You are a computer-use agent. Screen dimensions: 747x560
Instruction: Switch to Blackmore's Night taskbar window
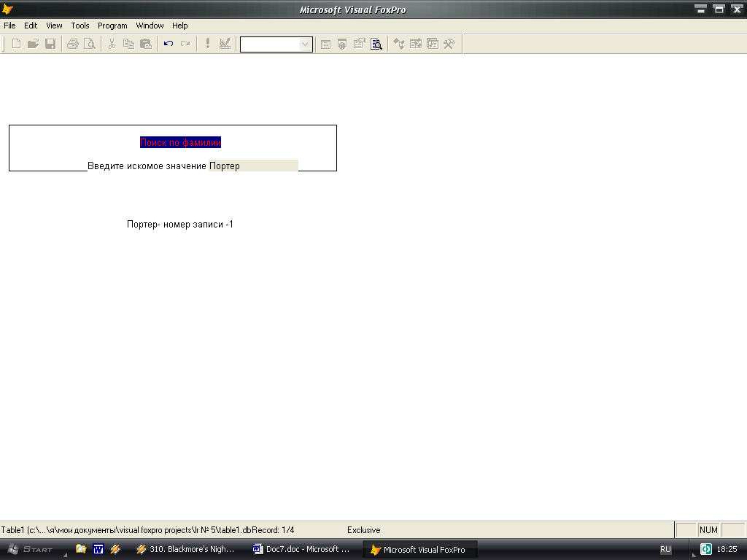coord(186,549)
